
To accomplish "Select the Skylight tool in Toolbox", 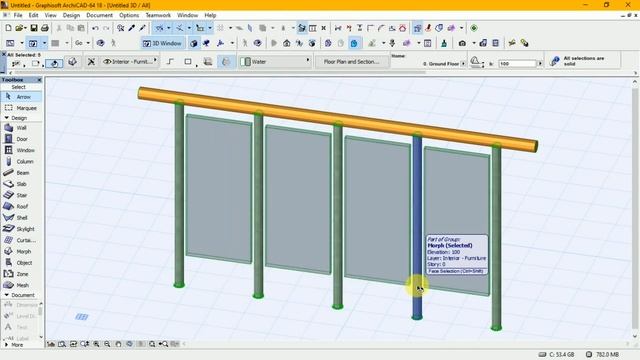I will [x=21, y=229].
